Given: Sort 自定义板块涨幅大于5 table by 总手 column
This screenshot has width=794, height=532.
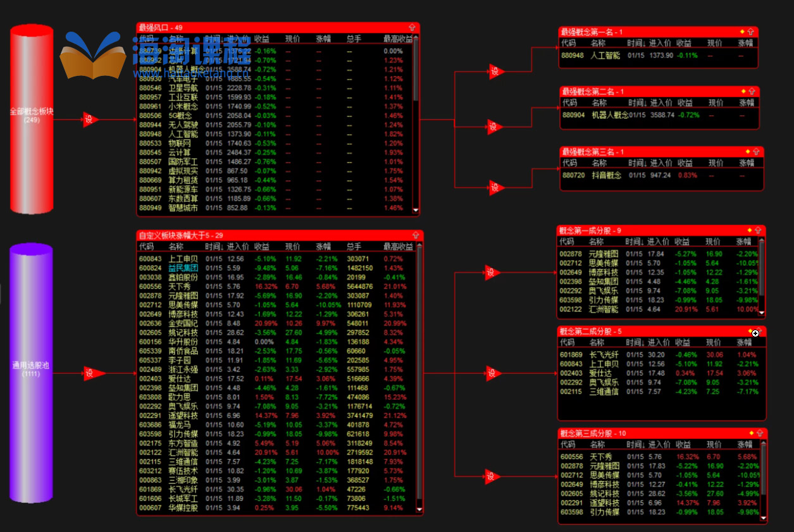Looking at the screenshot, I should pyautogui.click(x=354, y=247).
